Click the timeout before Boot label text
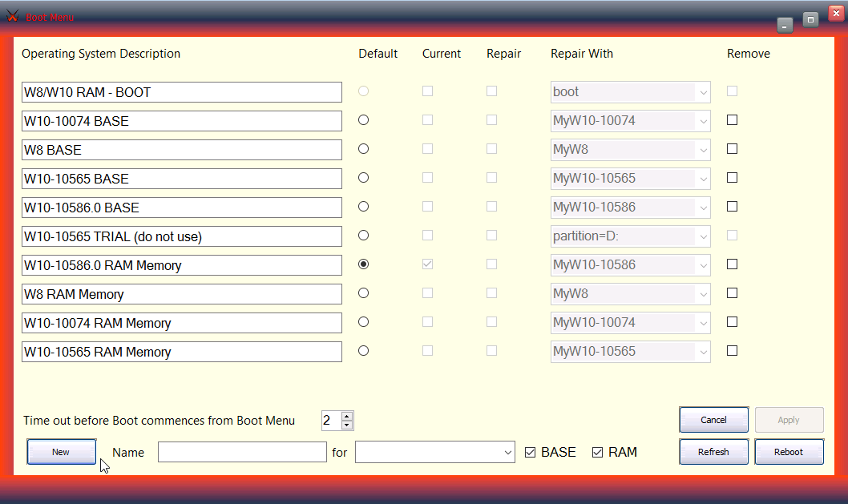Image resolution: width=848 pixels, height=504 pixels. 159,421
